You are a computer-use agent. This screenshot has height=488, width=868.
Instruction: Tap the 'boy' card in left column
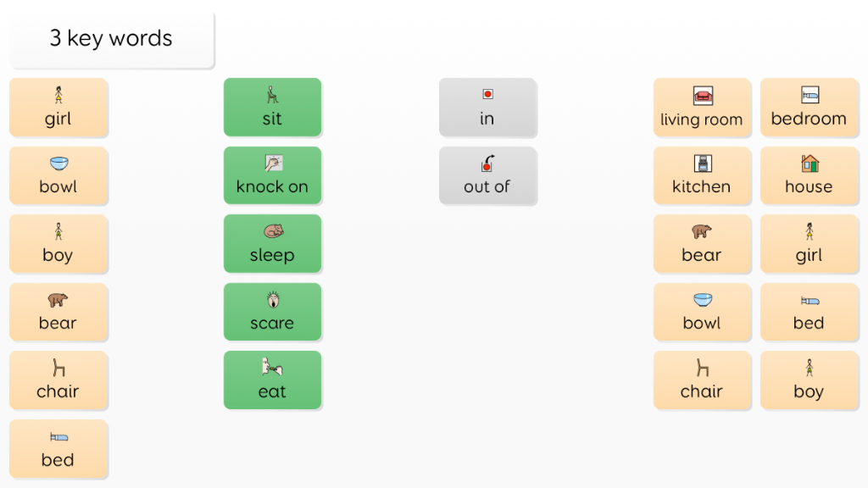(58, 243)
